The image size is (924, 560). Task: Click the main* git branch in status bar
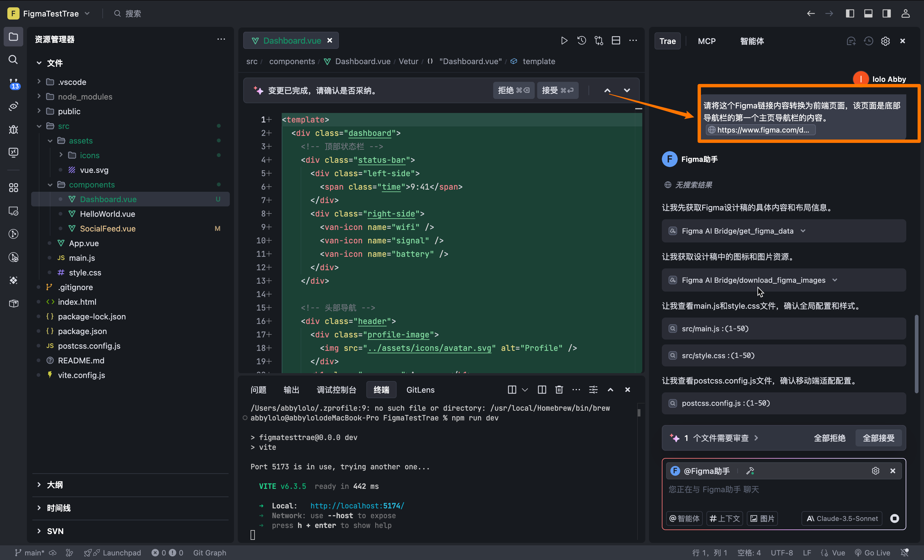click(30, 552)
